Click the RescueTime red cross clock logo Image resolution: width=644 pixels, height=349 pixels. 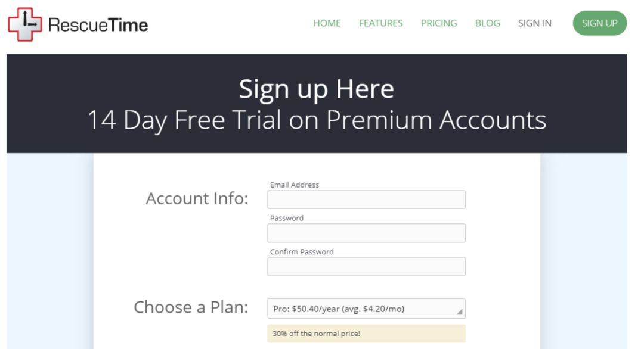pyautogui.click(x=24, y=24)
